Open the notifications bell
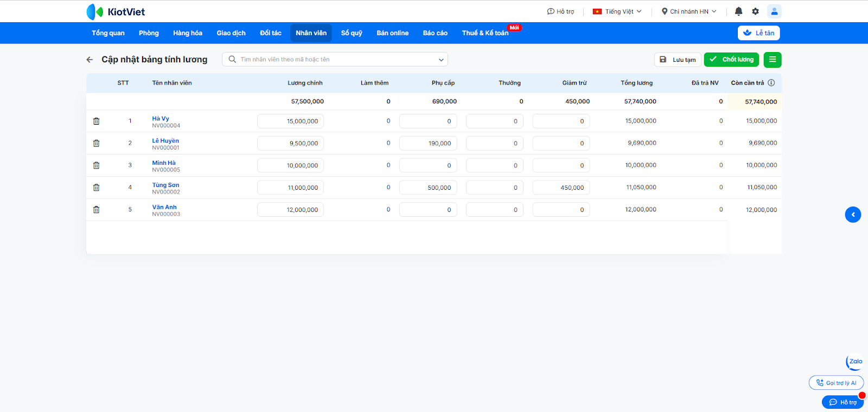This screenshot has width=868, height=412. 738,11
